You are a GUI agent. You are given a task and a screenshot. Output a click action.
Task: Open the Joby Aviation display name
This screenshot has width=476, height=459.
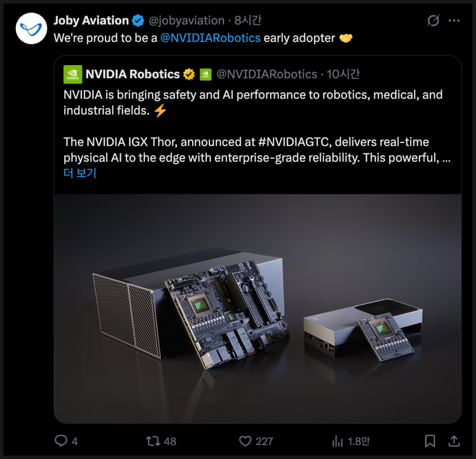click(91, 21)
